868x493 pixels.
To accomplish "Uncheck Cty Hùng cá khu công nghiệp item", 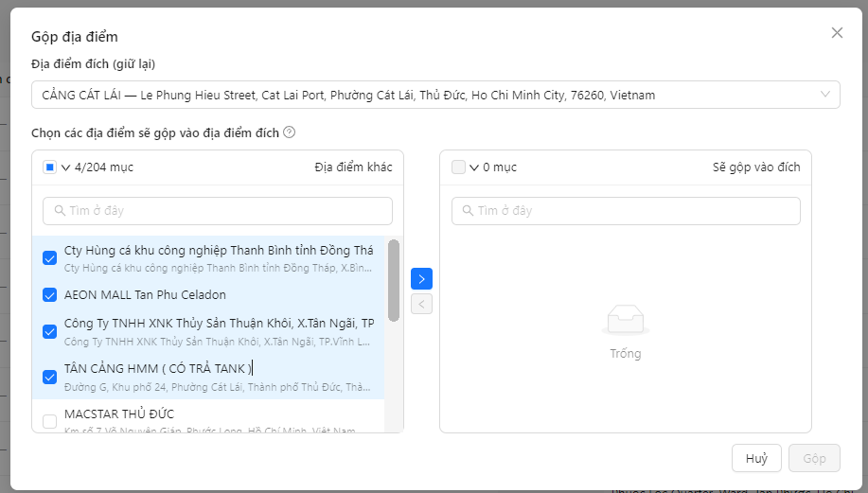I will [50, 257].
